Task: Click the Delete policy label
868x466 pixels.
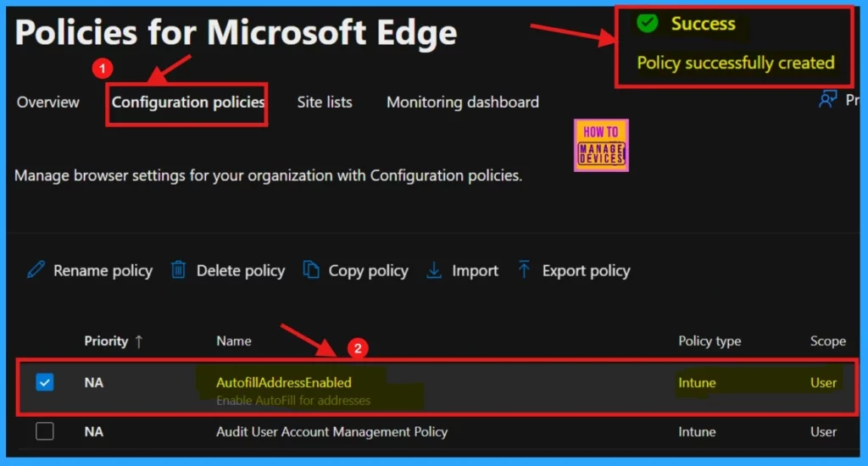Action: pos(241,270)
